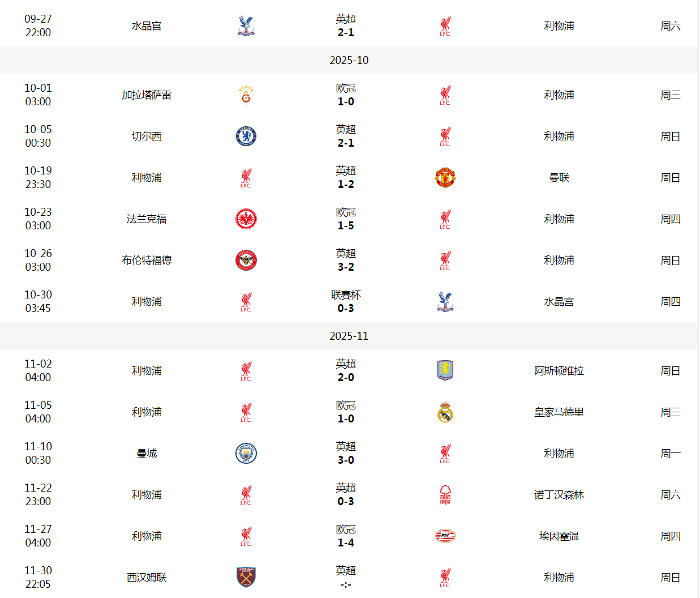The height and width of the screenshot is (598, 700).
Task: Click the Nottingham Forest club crest
Action: pyautogui.click(x=445, y=495)
